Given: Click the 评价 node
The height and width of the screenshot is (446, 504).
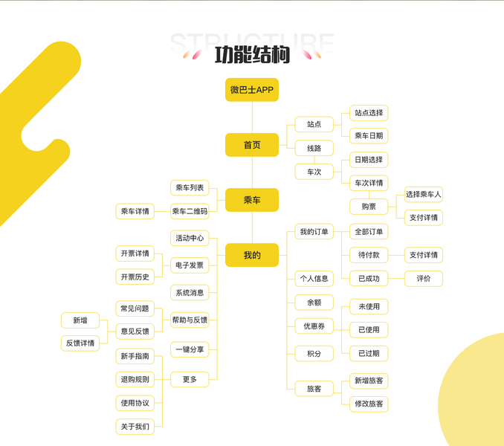Looking at the screenshot, I should click(x=424, y=279).
